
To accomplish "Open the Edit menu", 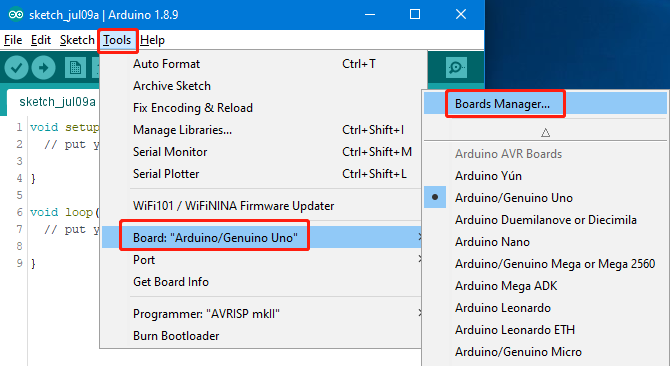I will tap(41, 40).
